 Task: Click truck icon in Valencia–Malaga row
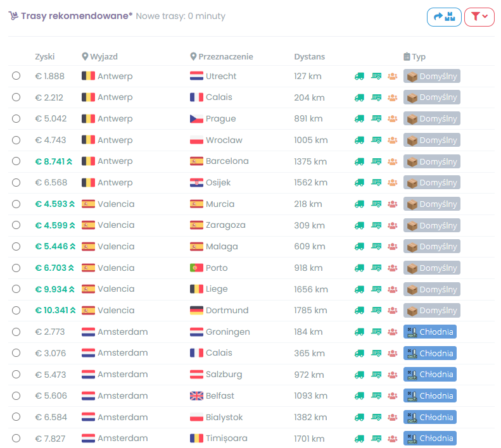click(360, 247)
